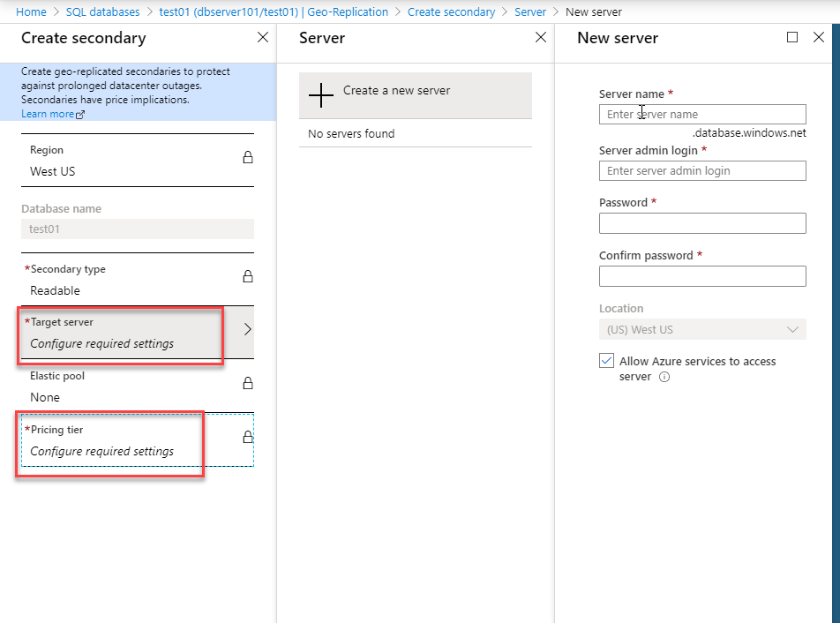
Task: Click the external link icon by Learn more
Action: pyautogui.click(x=80, y=114)
